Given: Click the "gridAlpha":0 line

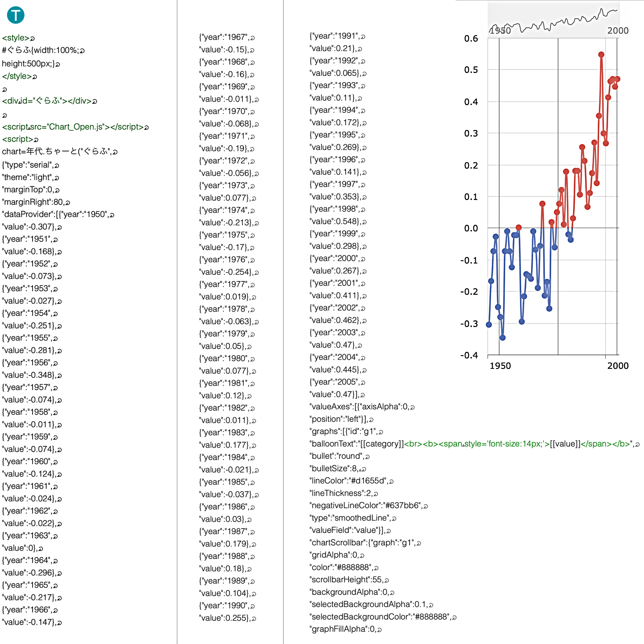Looking at the screenshot, I should (337, 555).
